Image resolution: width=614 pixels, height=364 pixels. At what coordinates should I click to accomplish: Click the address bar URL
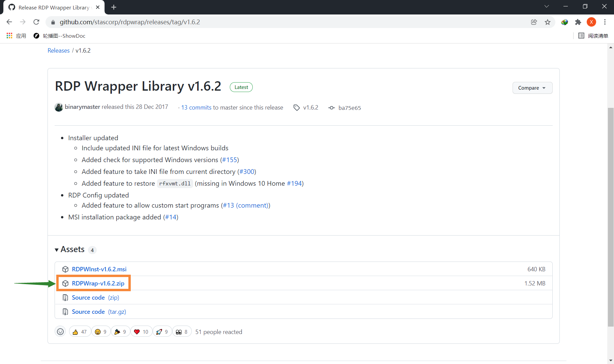(130, 22)
